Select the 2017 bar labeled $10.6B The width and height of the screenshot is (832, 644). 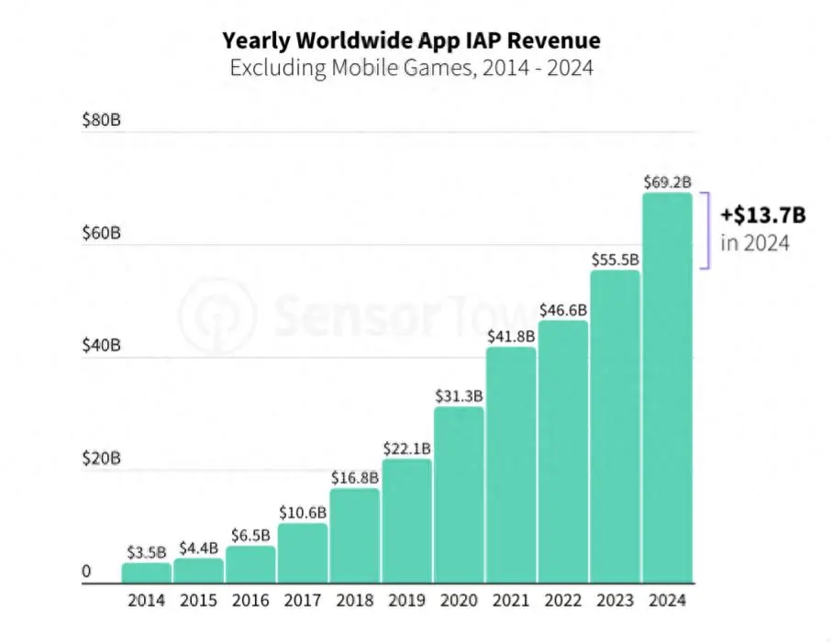coord(303,553)
